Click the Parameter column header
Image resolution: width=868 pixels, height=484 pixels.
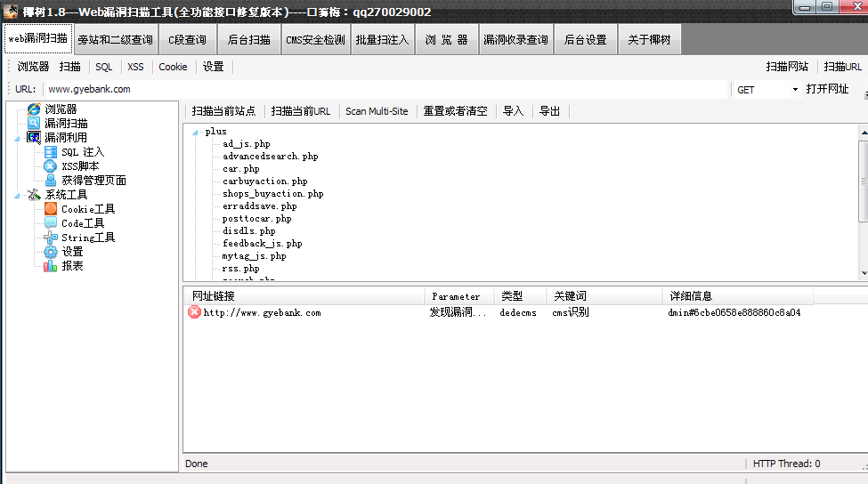tap(458, 296)
